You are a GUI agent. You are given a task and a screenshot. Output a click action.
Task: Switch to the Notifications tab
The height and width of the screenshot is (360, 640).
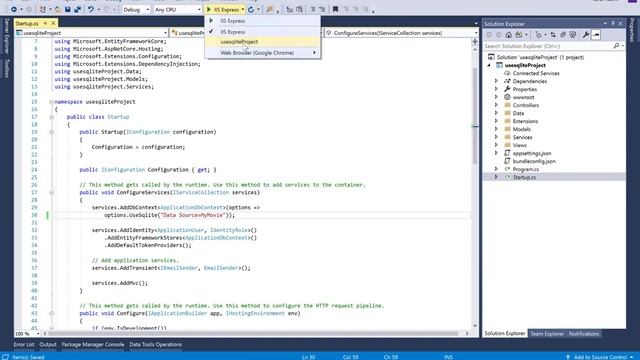pyautogui.click(x=584, y=333)
